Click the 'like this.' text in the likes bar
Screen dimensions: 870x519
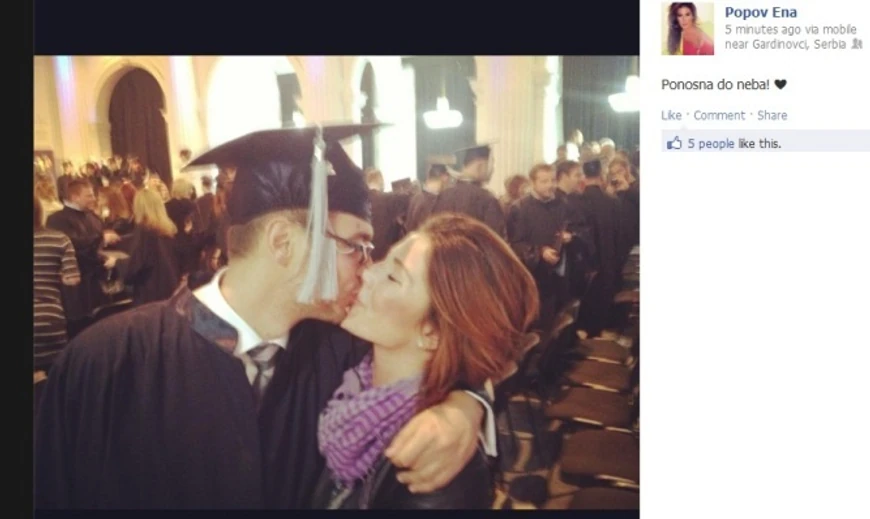coord(760,144)
